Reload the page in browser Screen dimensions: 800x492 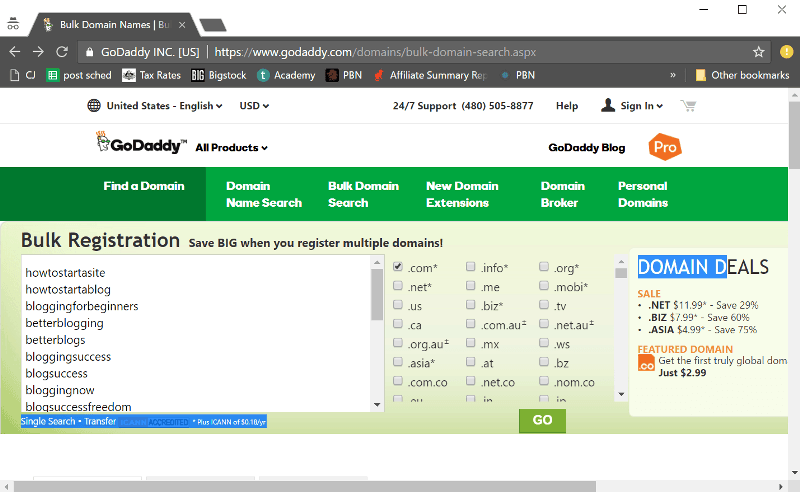click(x=62, y=51)
